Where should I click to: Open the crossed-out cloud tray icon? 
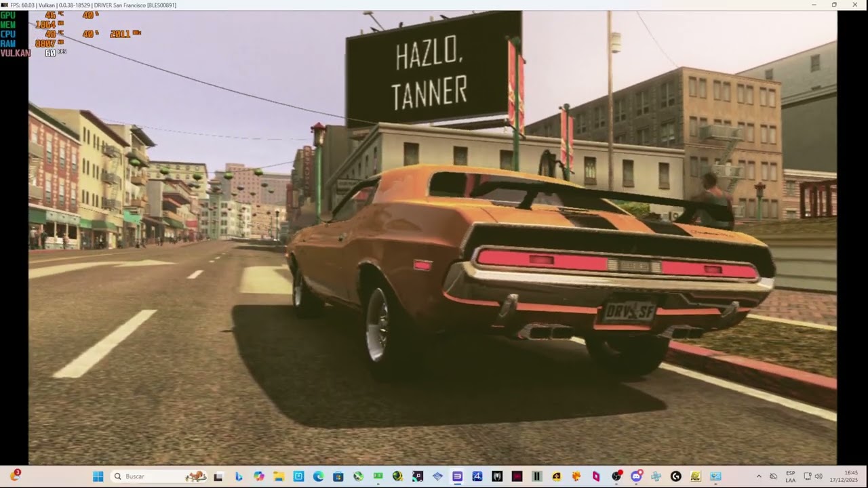(x=773, y=476)
